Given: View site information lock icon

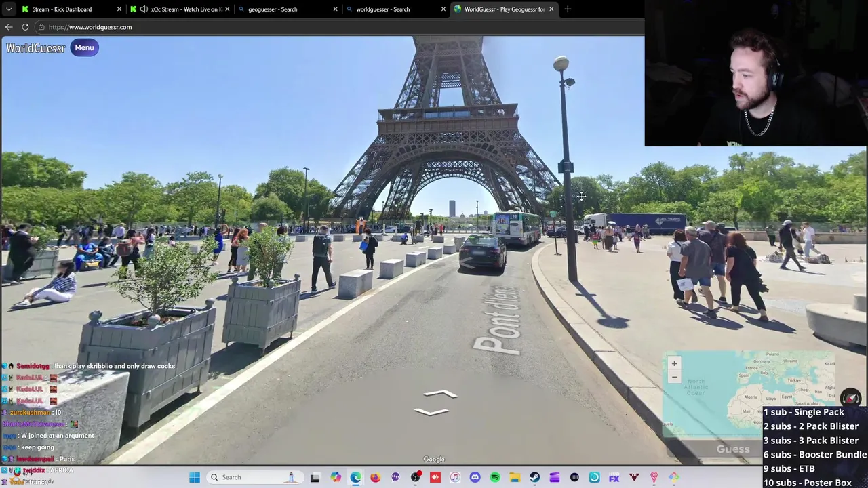Looking at the screenshot, I should [41, 27].
